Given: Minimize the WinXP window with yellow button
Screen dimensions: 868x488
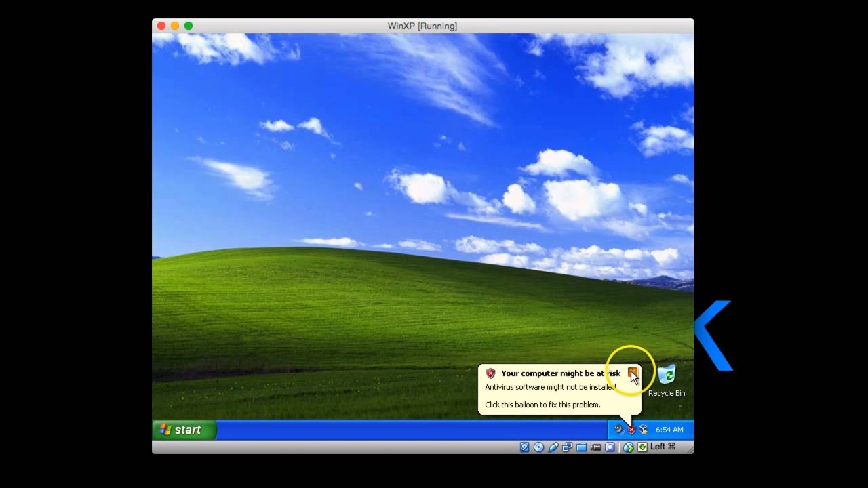Looking at the screenshot, I should pyautogui.click(x=175, y=26).
